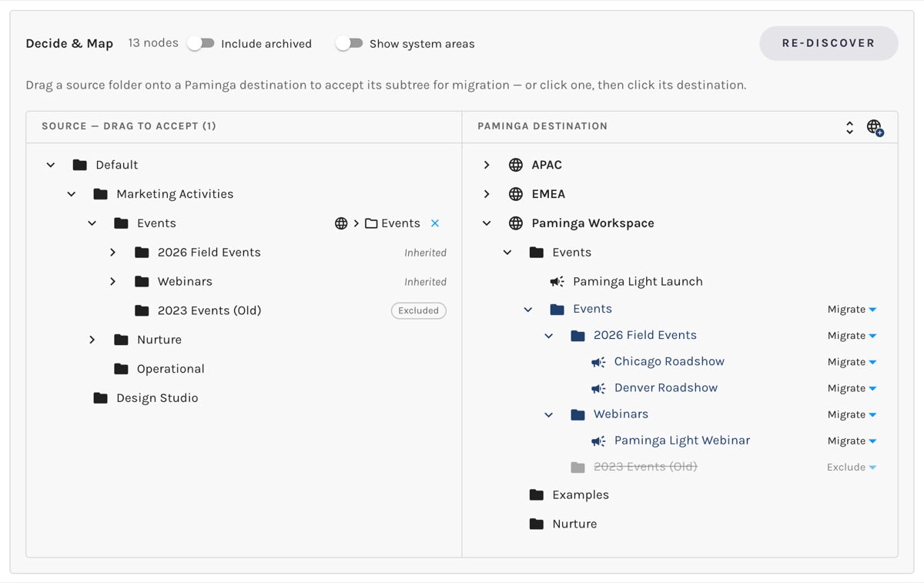The image size is (924, 583).
Task: Click the expand/collapse all arrows icon
Action: click(x=849, y=127)
